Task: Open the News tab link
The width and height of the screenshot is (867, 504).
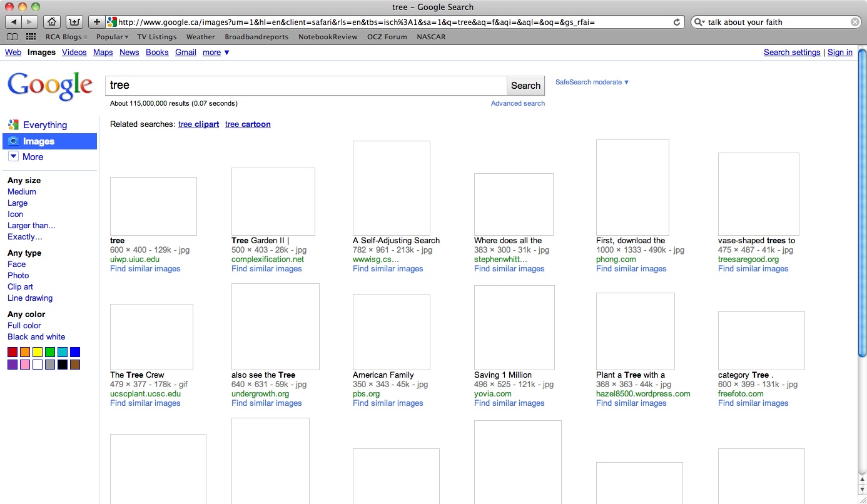Action: (129, 53)
